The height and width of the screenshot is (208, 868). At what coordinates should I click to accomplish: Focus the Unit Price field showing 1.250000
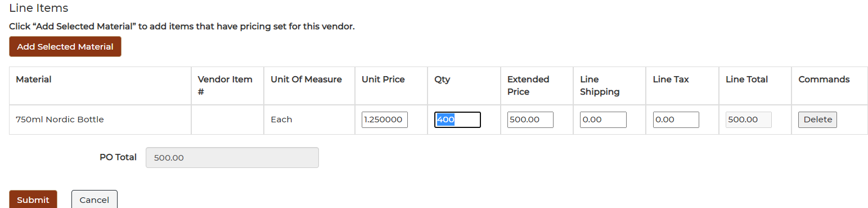tap(385, 120)
